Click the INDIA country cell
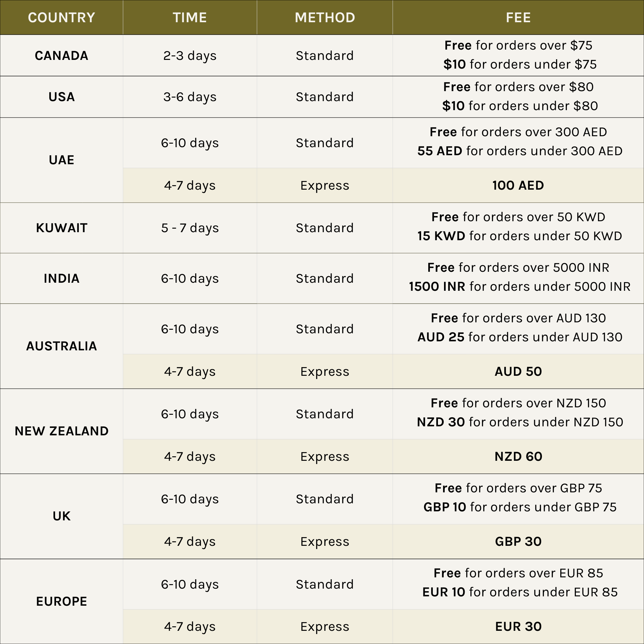Viewport: 644px width, 644px height. [61, 278]
